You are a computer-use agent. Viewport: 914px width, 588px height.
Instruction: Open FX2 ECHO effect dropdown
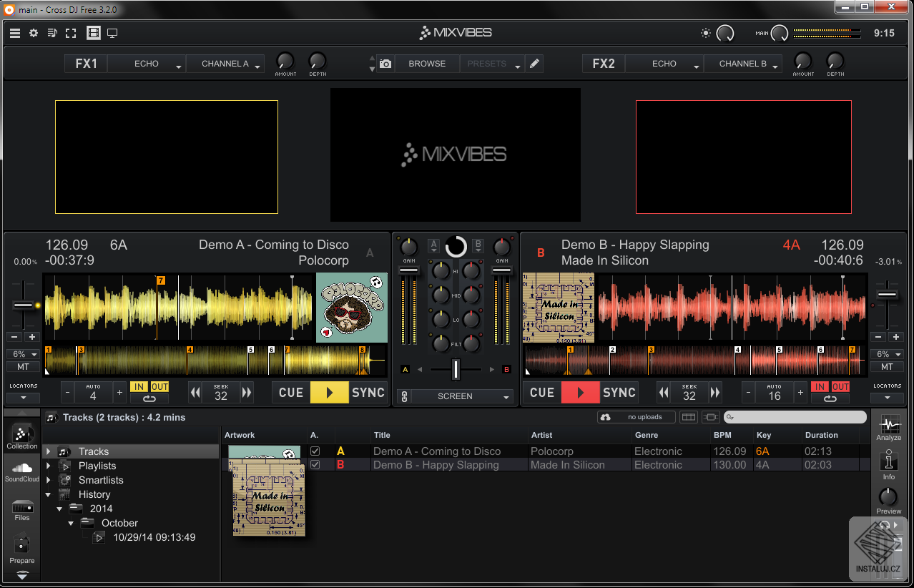[664, 64]
